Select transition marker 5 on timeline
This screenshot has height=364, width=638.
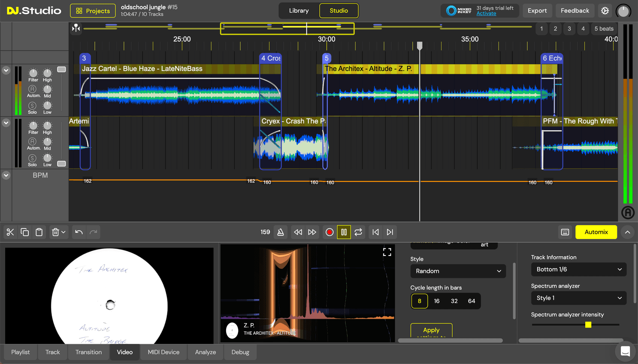coord(327,58)
